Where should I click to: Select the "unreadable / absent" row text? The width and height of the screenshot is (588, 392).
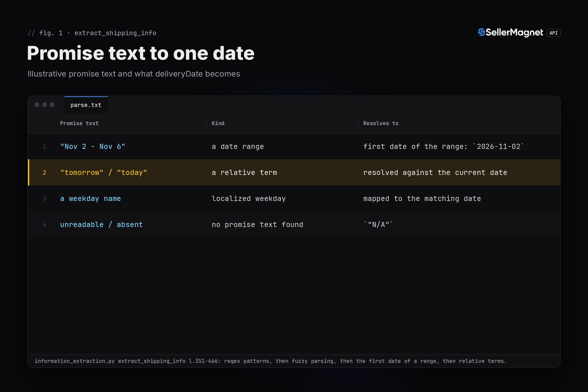101,225
